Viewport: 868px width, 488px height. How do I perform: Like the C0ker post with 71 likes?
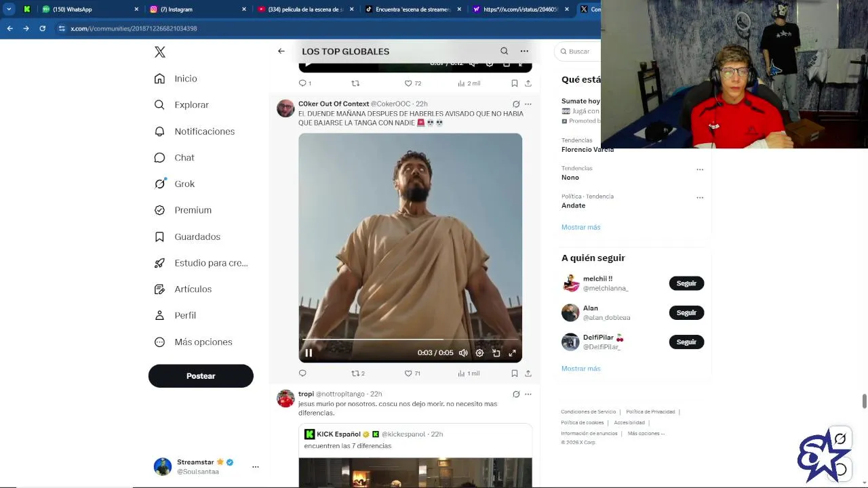[412, 373]
